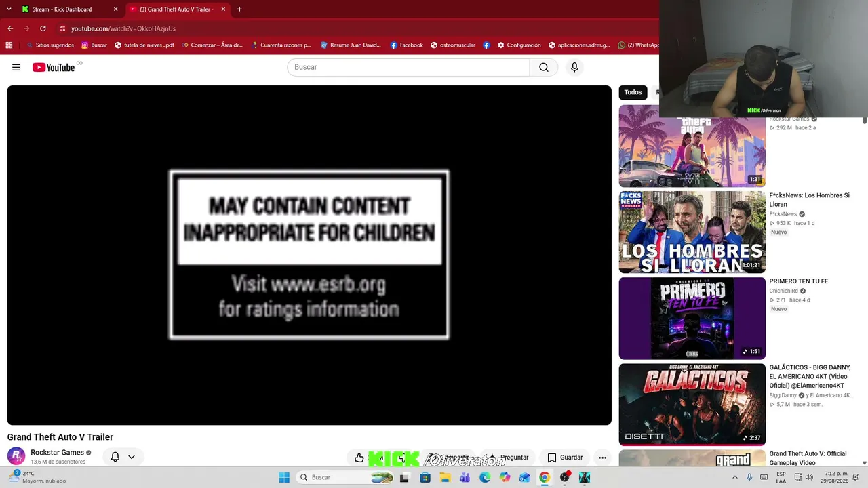Open the Facebook bookmark
Image resolution: width=868 pixels, height=488 pixels.
(406, 45)
